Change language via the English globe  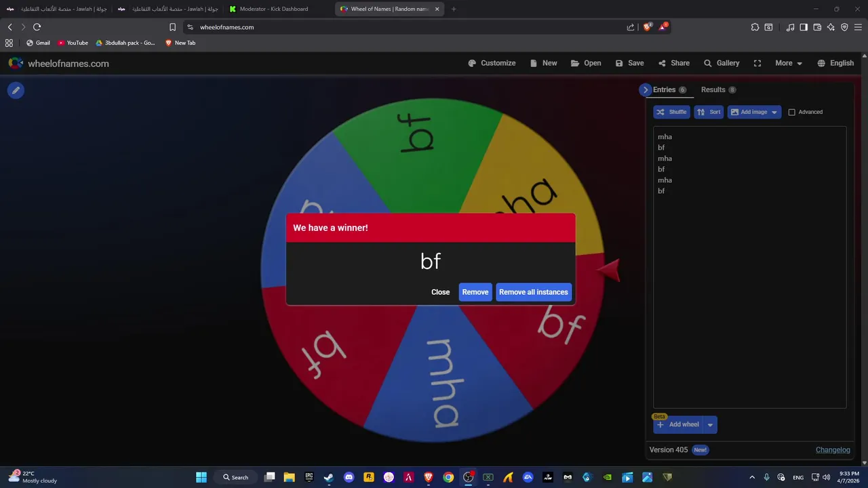coord(835,63)
